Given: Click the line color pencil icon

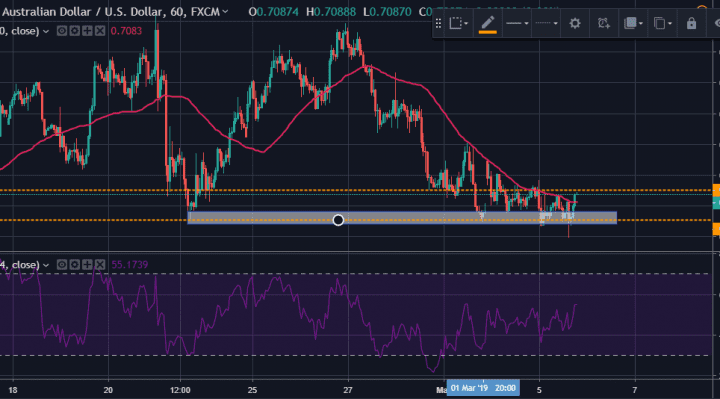Looking at the screenshot, I should coord(488,24).
